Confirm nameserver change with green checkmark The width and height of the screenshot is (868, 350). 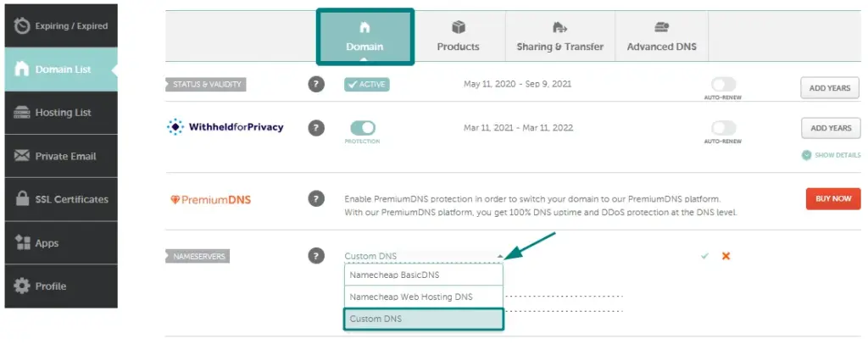[704, 256]
